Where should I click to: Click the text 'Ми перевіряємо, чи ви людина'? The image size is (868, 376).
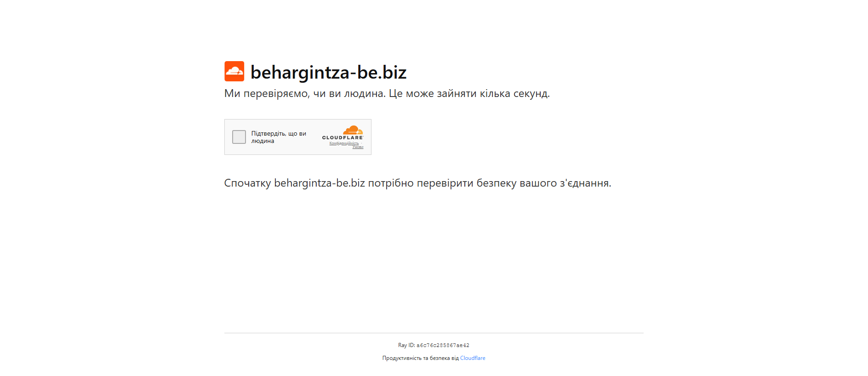coord(305,94)
